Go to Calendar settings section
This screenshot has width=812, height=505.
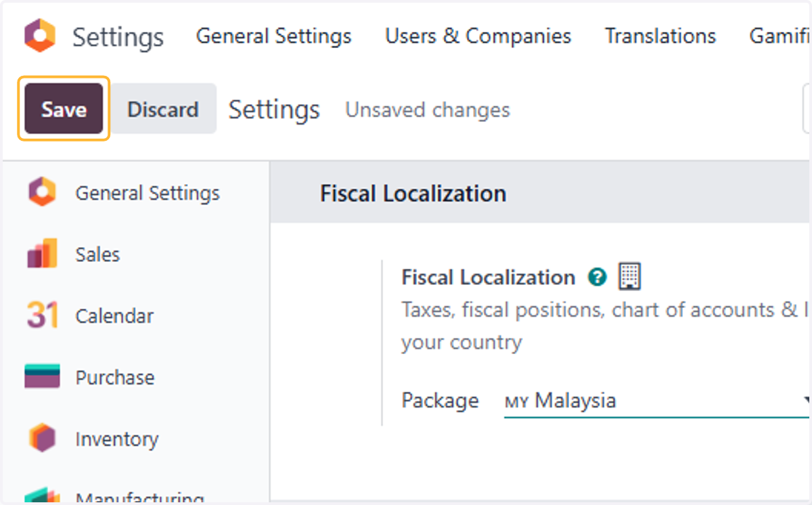(114, 316)
